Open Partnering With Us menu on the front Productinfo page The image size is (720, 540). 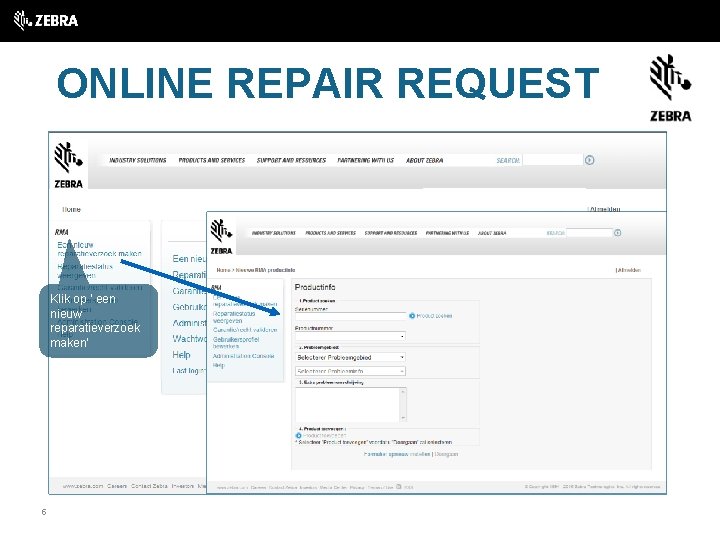(x=447, y=233)
